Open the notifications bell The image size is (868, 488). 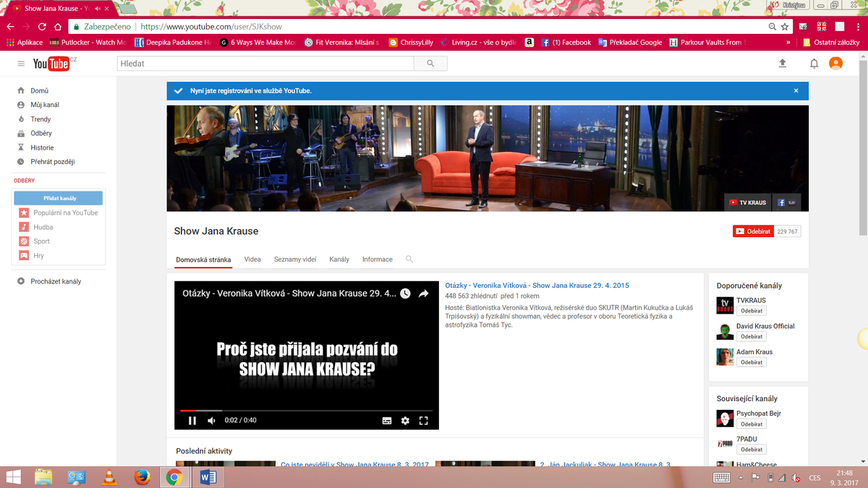814,64
